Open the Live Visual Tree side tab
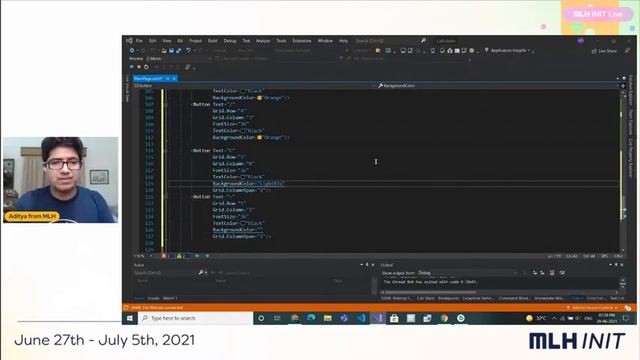The width and height of the screenshot is (640, 360). point(127,88)
